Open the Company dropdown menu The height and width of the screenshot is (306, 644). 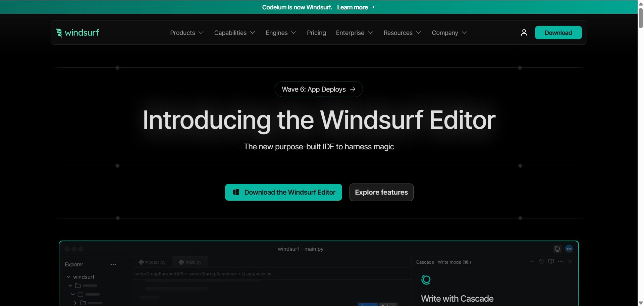tap(449, 33)
